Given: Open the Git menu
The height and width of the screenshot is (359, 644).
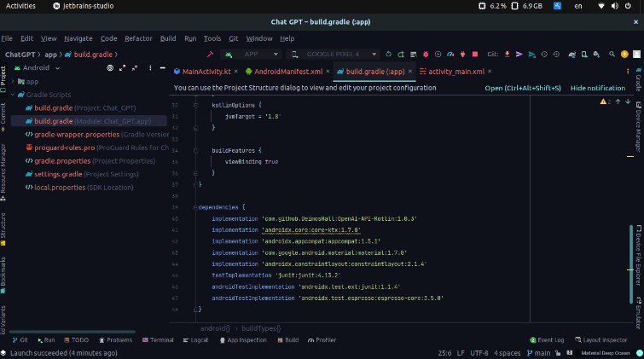Looking at the screenshot, I should point(233,38).
